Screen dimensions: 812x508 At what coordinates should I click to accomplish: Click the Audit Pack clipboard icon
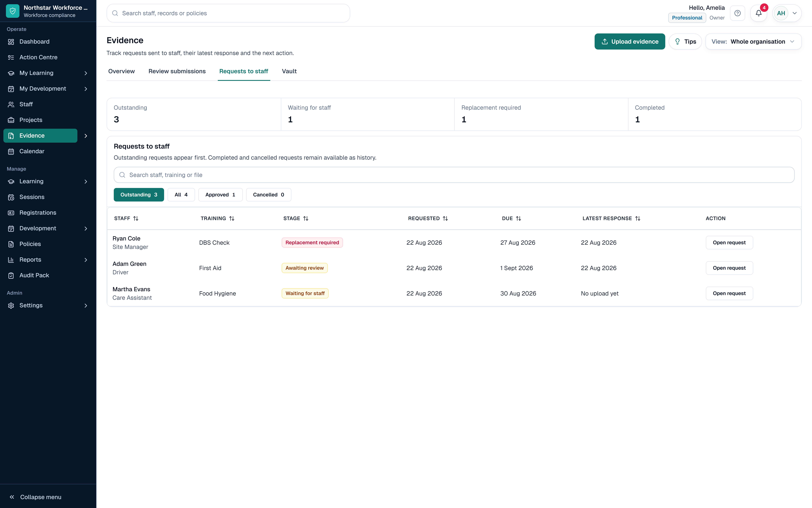click(11, 275)
